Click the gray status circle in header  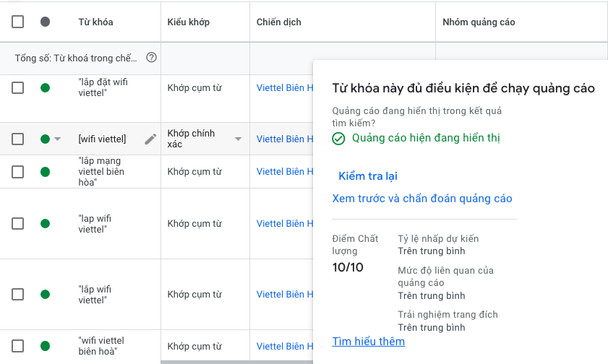pyautogui.click(x=46, y=22)
